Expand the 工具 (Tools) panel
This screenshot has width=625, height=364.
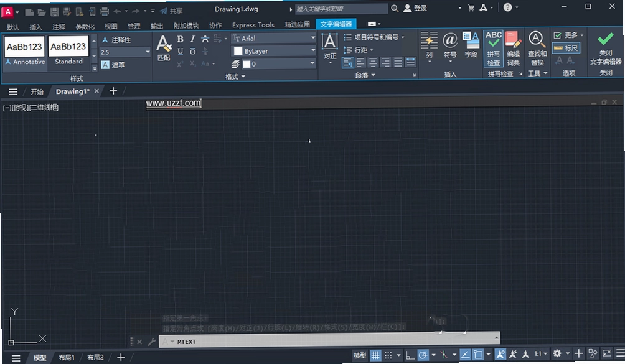click(x=537, y=73)
